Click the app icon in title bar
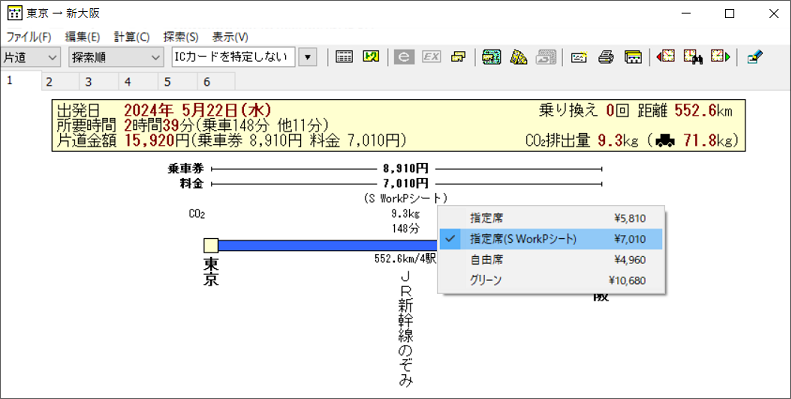The image size is (791, 399). (15, 13)
